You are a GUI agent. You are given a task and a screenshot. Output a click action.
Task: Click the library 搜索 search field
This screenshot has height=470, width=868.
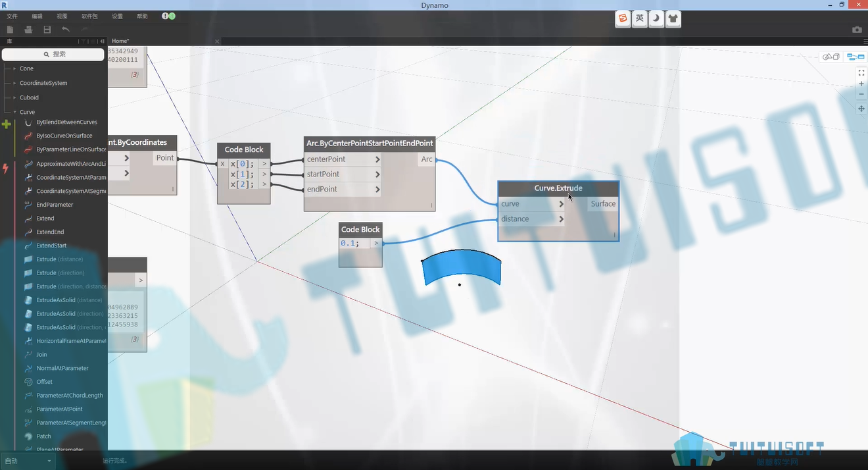point(54,54)
